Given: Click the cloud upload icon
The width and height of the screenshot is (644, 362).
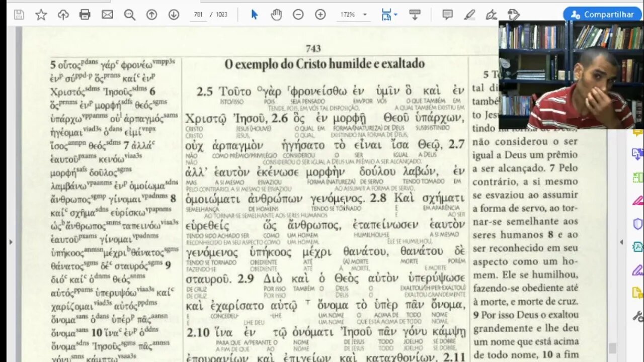Looking at the screenshot, I should [x=63, y=15].
